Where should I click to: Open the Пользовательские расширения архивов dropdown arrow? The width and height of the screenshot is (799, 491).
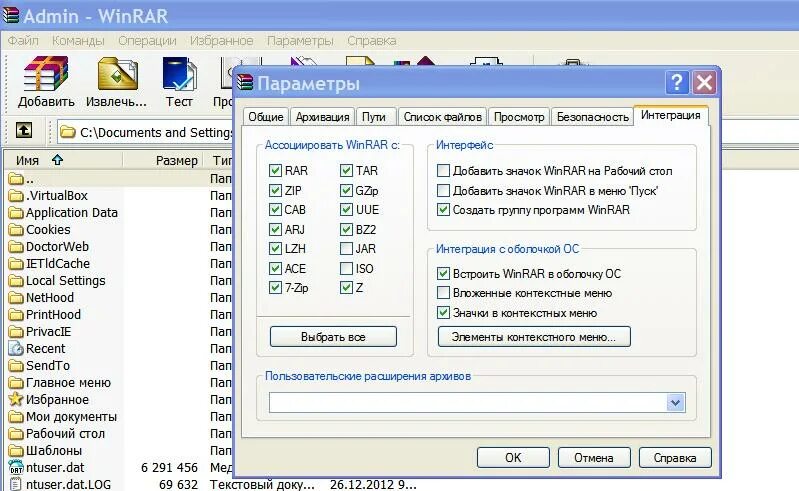676,403
